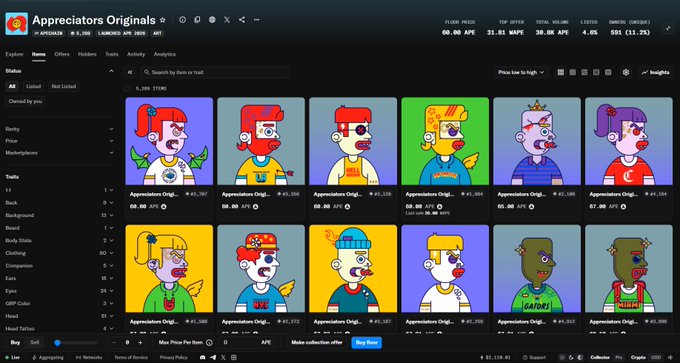
Task: Open the Price low to high sort dropdown
Action: (x=521, y=72)
